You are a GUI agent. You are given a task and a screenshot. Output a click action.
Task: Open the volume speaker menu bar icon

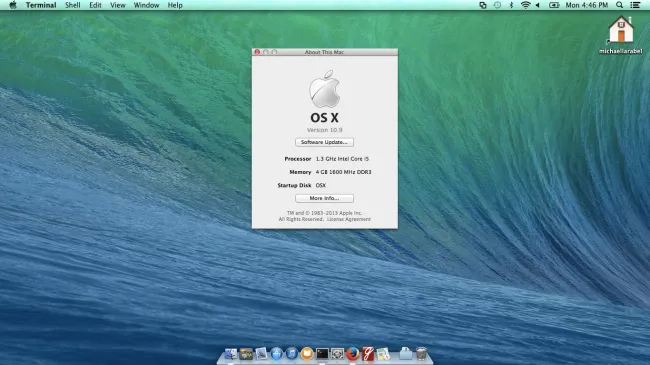tap(538, 5)
